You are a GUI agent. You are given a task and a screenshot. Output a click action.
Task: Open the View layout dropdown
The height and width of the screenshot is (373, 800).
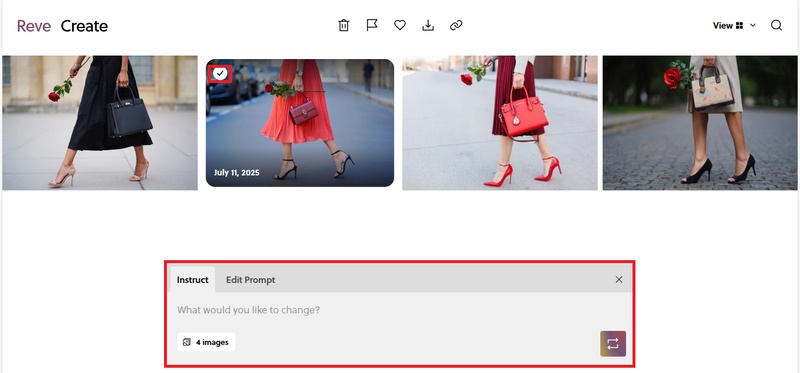(x=734, y=26)
